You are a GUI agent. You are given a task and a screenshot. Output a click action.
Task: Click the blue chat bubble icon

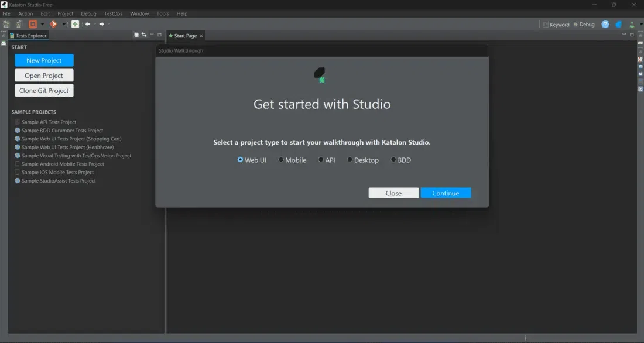619,25
